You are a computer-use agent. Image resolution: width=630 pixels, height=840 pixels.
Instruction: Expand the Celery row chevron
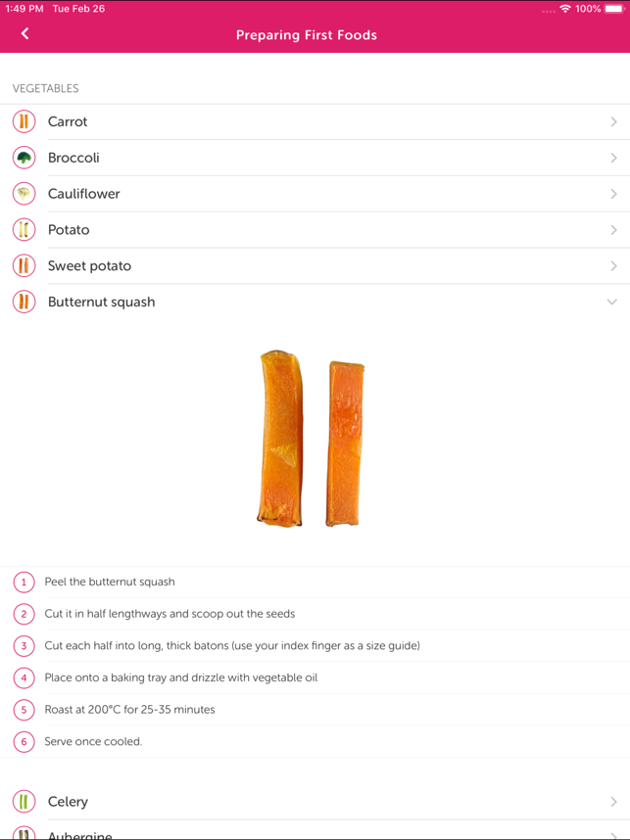(613, 802)
